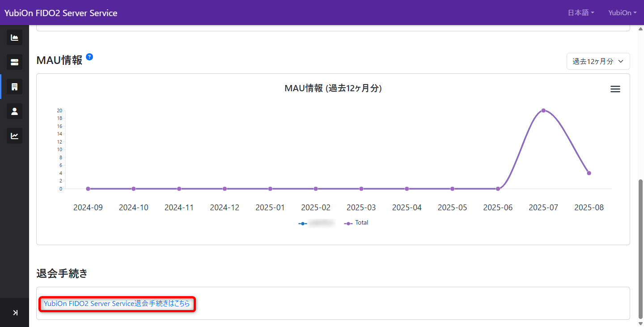This screenshot has width=644, height=327.
Task: Open the user sidebar icon
Action: (x=14, y=111)
